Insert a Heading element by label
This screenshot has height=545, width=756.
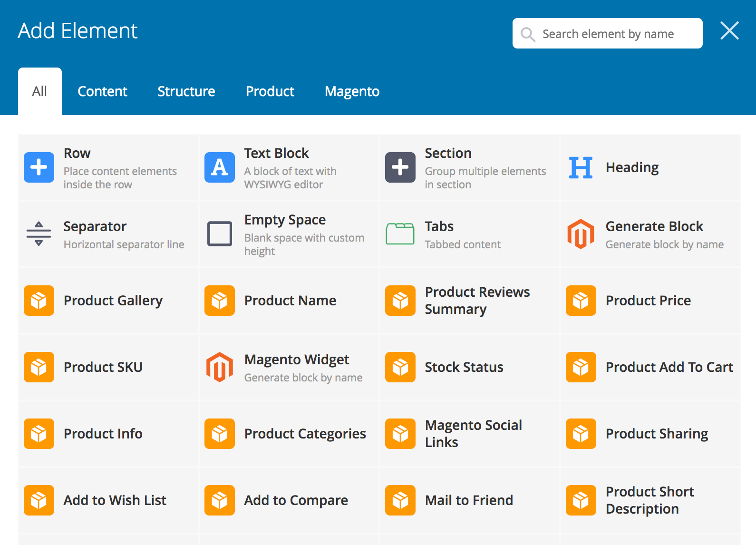coord(632,167)
